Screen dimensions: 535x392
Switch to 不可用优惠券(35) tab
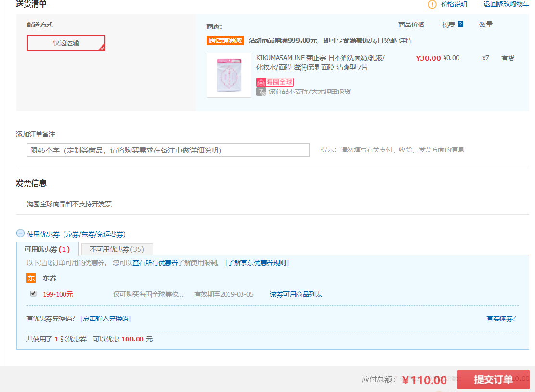coord(117,250)
